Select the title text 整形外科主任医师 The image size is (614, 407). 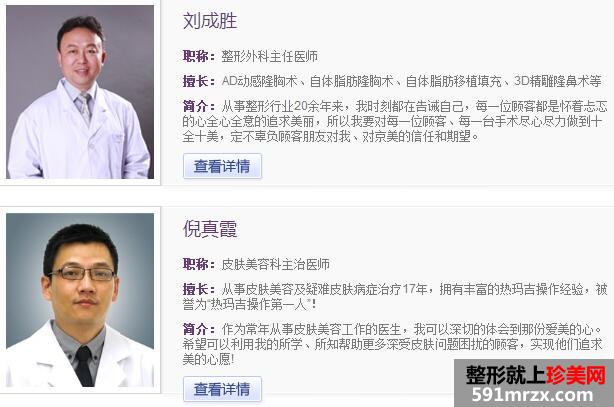(x=269, y=56)
